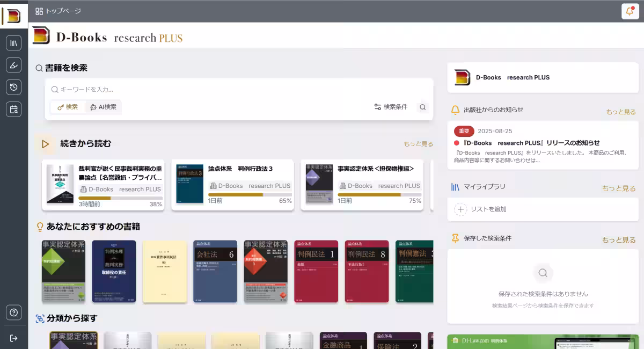Expand マイライブラリ with もっと見る

point(619,188)
